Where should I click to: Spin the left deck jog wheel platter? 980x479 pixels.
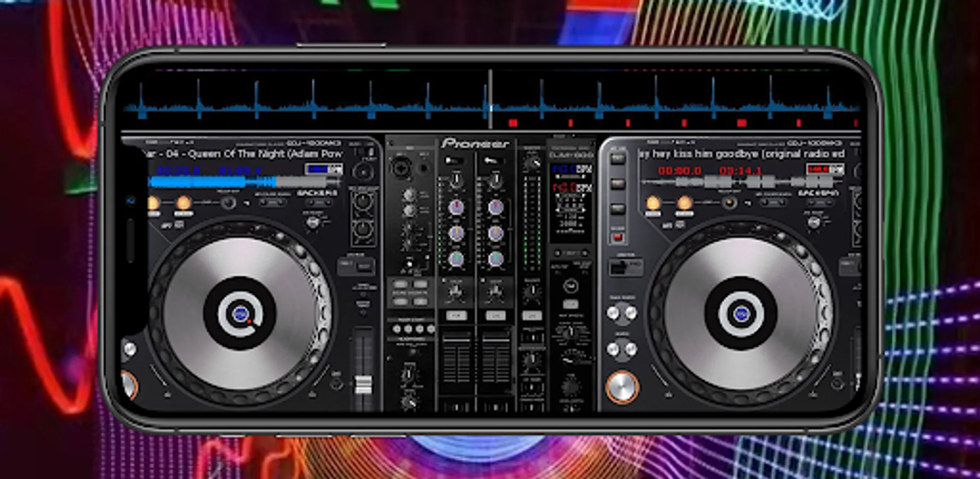(240, 313)
